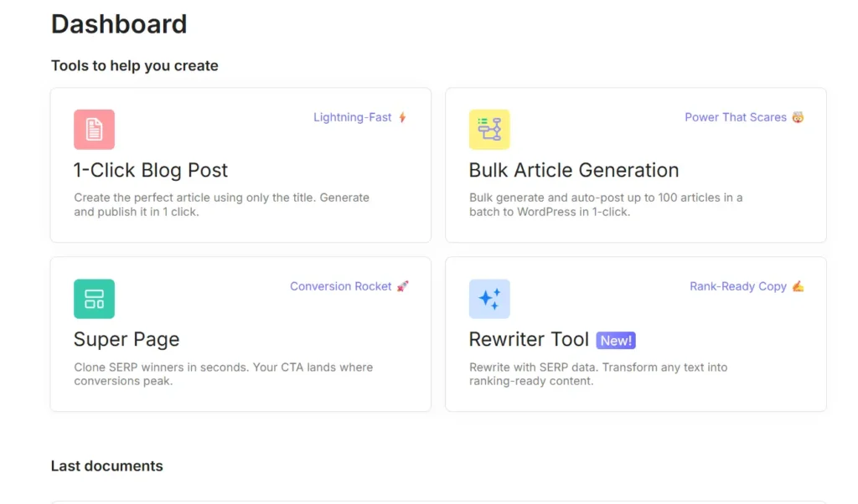Open the Bulk Article Generation title

573,170
